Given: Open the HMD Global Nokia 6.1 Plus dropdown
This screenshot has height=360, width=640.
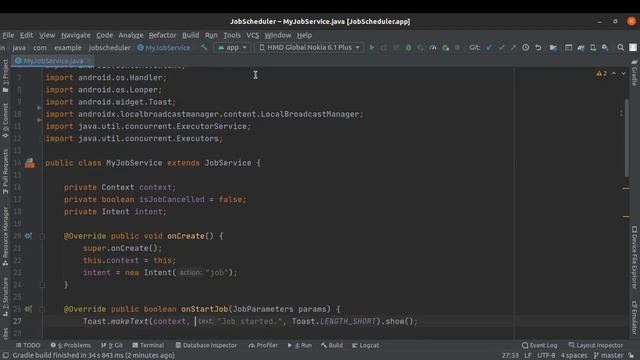Looking at the screenshot, I should point(309,48).
